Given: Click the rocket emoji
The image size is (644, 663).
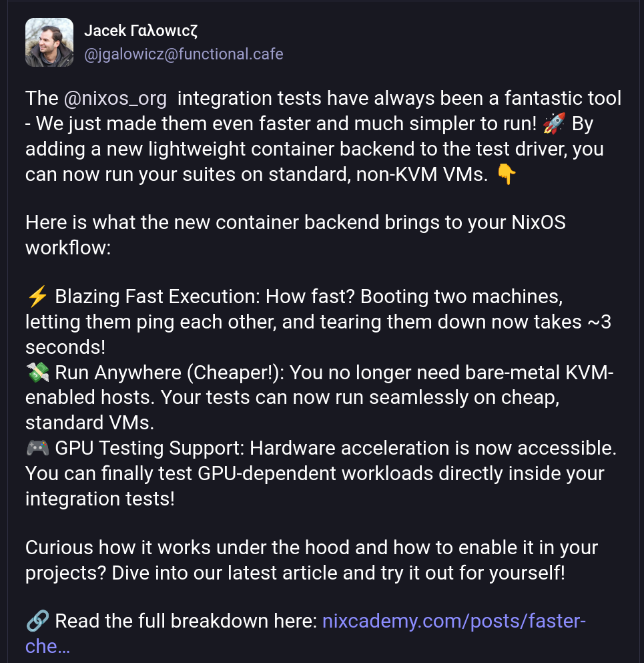Looking at the screenshot, I should (554, 124).
